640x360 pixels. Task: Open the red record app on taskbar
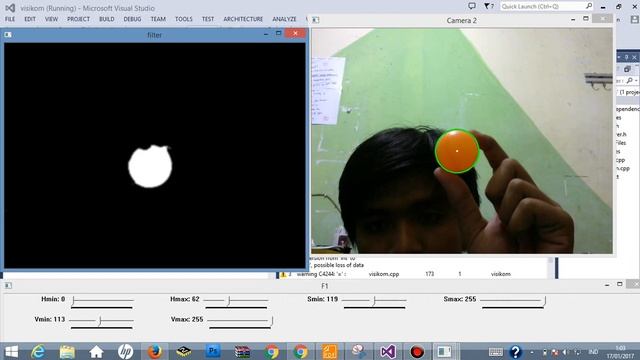point(417,352)
